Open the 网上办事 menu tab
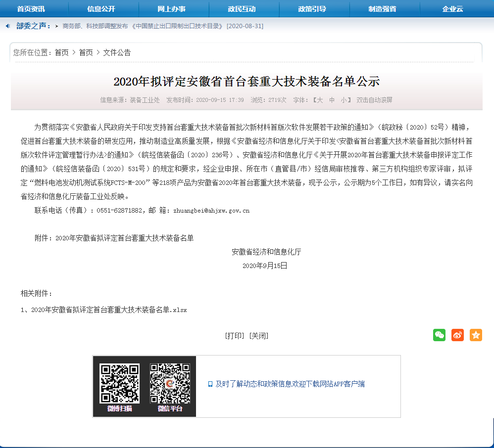The height and width of the screenshot is (448, 494). [x=171, y=9]
